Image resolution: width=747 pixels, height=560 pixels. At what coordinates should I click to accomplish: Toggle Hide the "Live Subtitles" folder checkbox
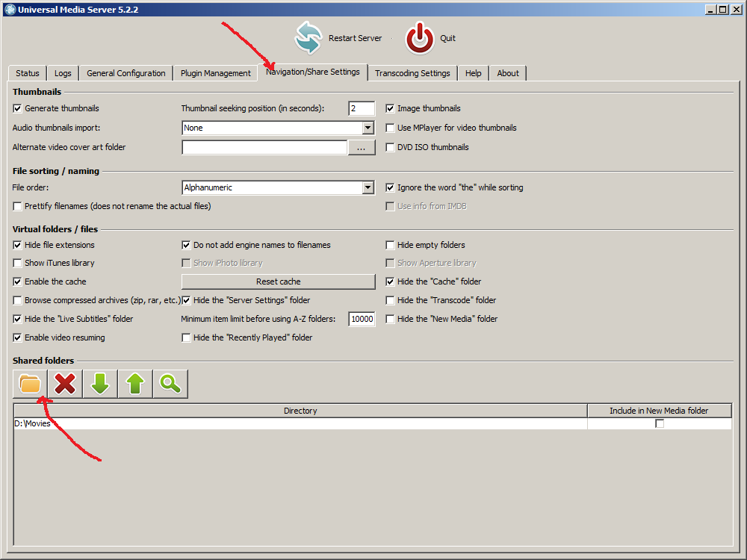18,319
